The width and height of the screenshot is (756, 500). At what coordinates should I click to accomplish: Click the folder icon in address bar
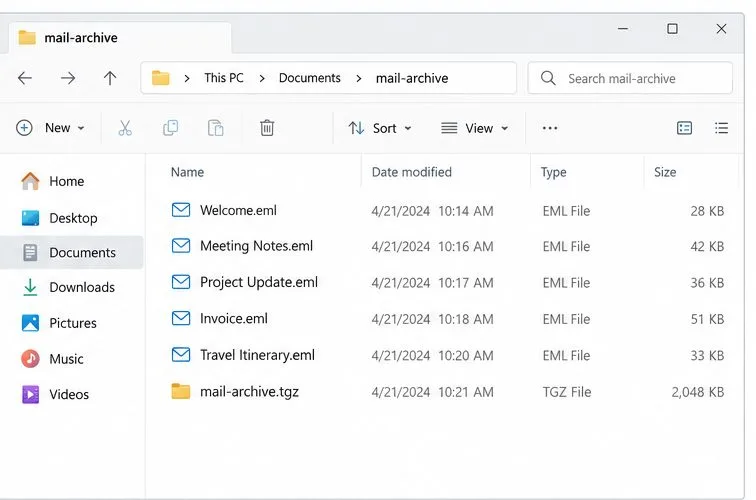(161, 78)
